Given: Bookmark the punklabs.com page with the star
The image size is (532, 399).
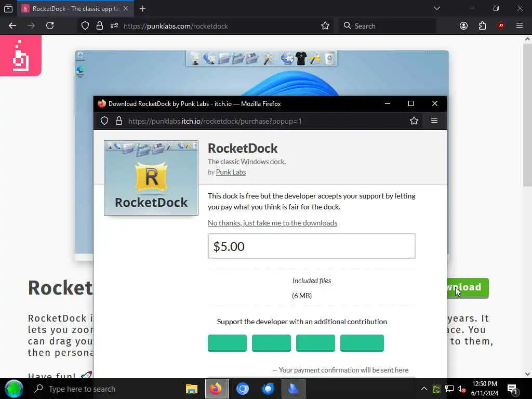Looking at the screenshot, I should [x=325, y=26].
